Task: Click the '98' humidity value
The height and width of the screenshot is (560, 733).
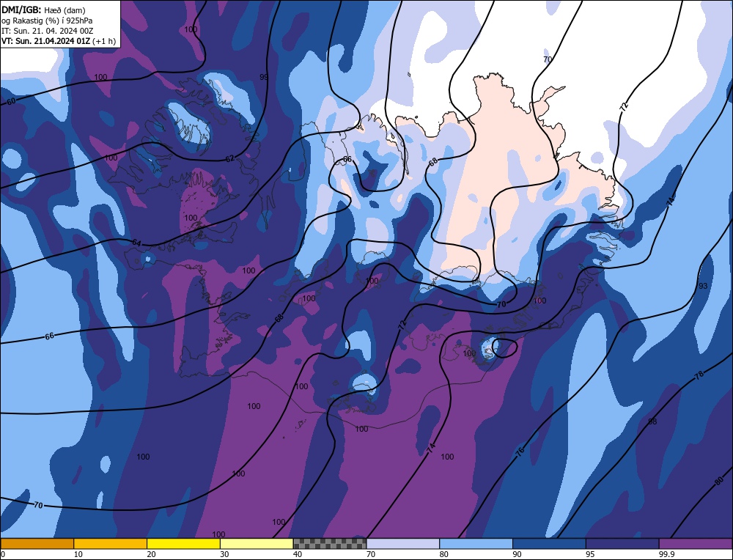Action: click(x=652, y=421)
